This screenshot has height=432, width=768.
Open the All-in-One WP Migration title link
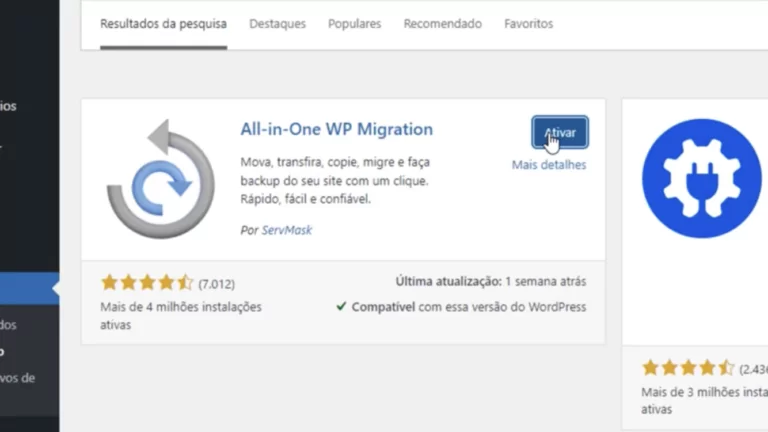[336, 129]
